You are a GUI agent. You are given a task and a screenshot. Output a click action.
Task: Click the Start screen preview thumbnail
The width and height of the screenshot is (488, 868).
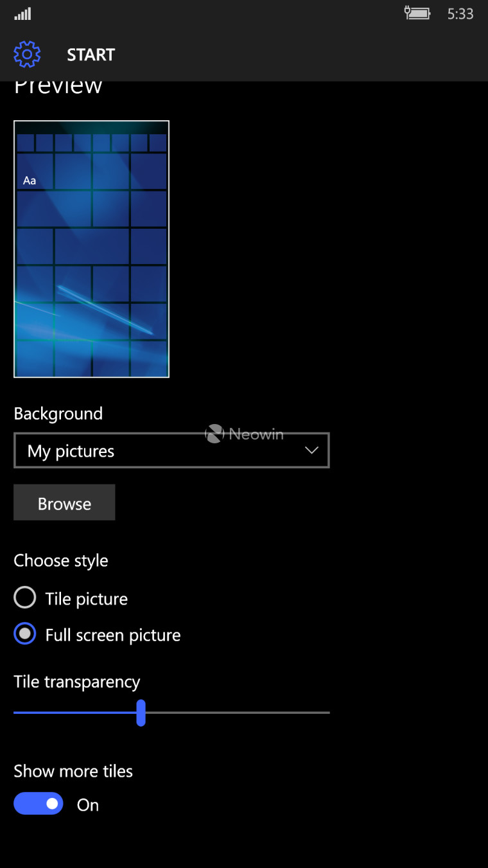(x=91, y=249)
